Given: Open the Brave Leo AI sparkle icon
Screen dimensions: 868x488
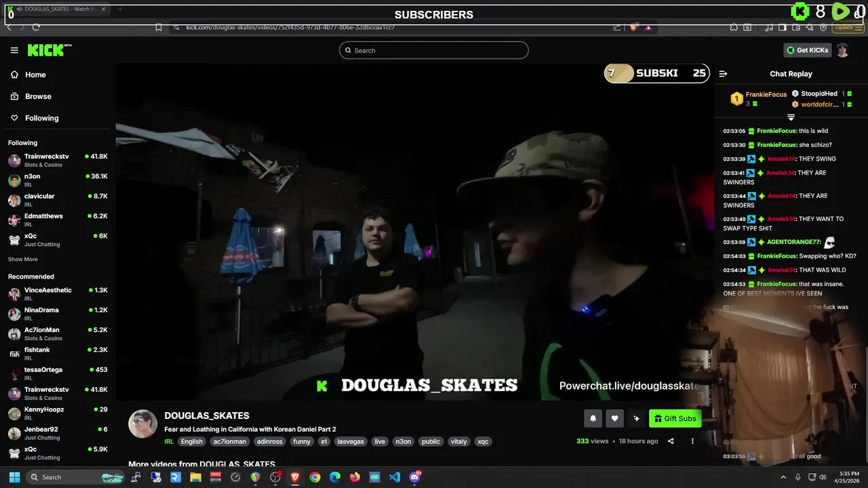Looking at the screenshot, I should [x=808, y=27].
